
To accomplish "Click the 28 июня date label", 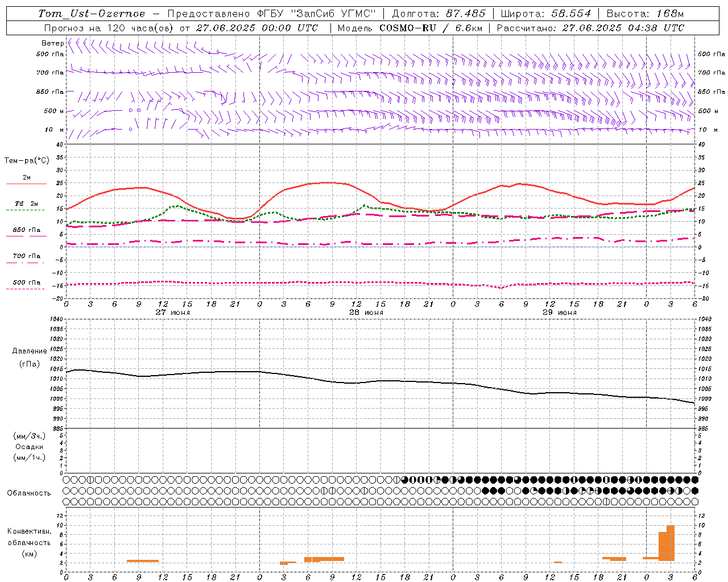I will click(x=366, y=313).
